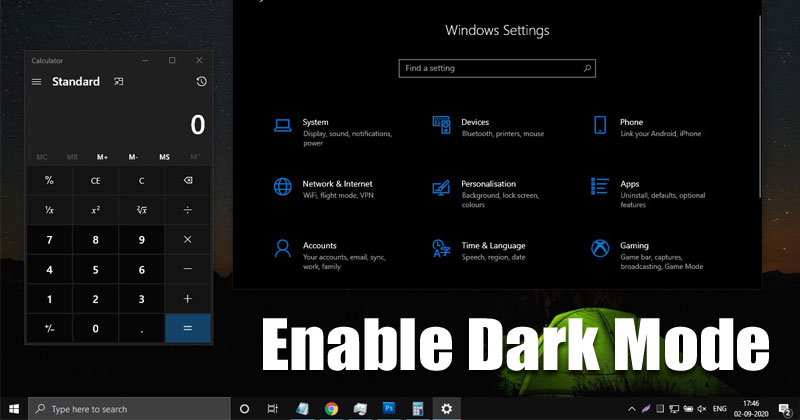Toggle Keep on top in Calculator
Screen dimensions: 800x420
point(118,82)
